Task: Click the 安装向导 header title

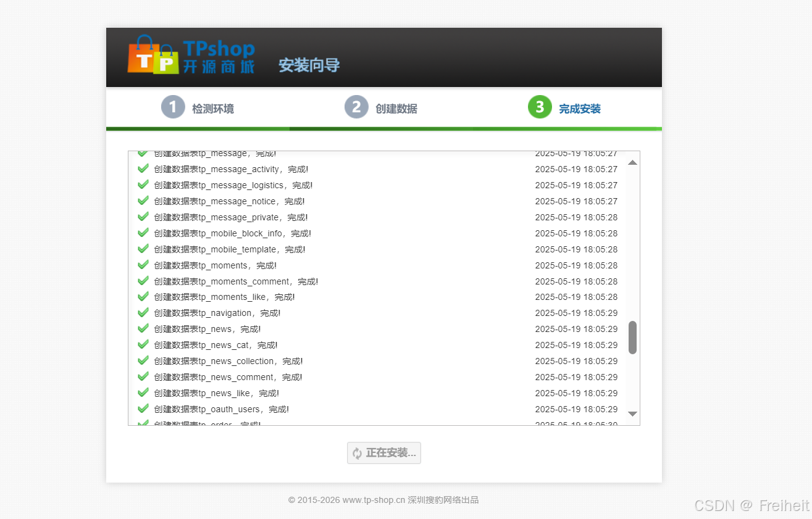Action: click(x=309, y=65)
